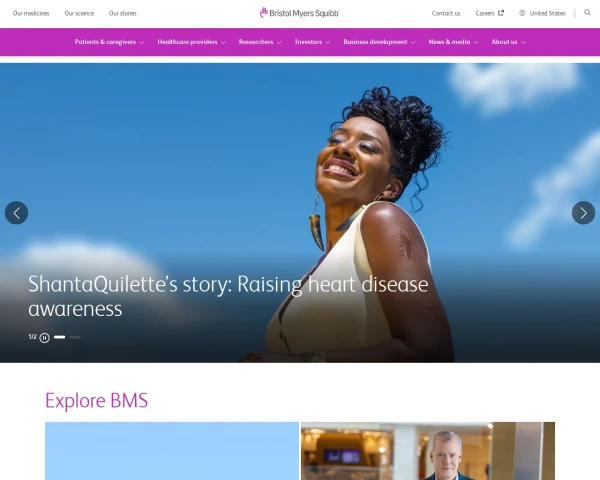The image size is (600, 480).
Task: Open the executive portrait thumbnail under Explore BMS
Action: (428, 451)
